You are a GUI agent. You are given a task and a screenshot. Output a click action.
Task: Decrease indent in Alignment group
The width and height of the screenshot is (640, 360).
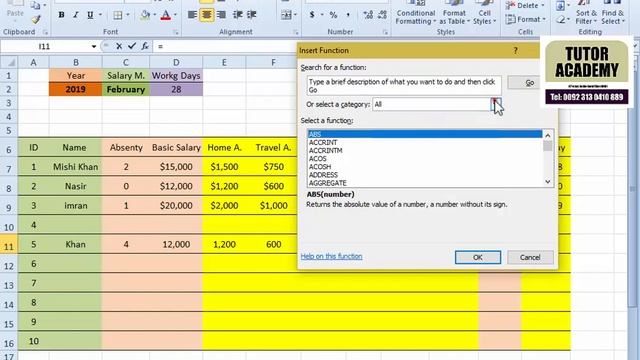(x=238, y=15)
